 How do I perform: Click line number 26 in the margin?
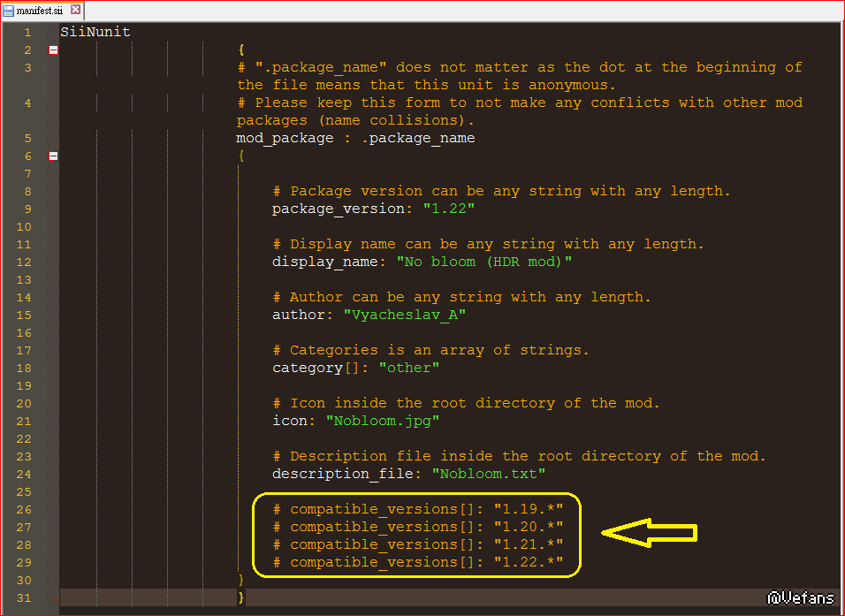[24, 509]
